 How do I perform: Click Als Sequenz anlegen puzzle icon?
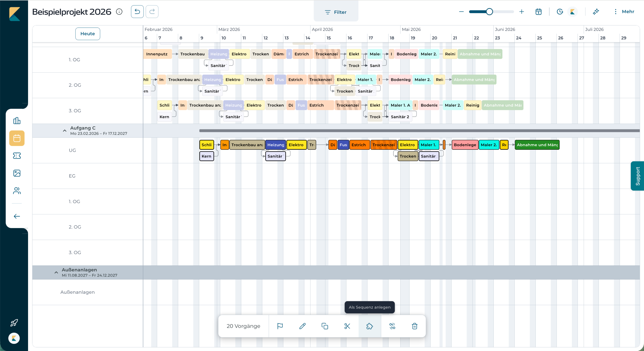point(369,326)
